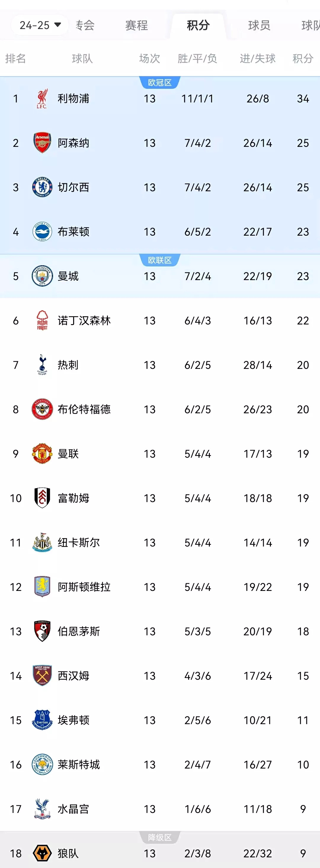Click the Chelsea club crest
The width and height of the screenshot is (320, 868).
coord(42,187)
